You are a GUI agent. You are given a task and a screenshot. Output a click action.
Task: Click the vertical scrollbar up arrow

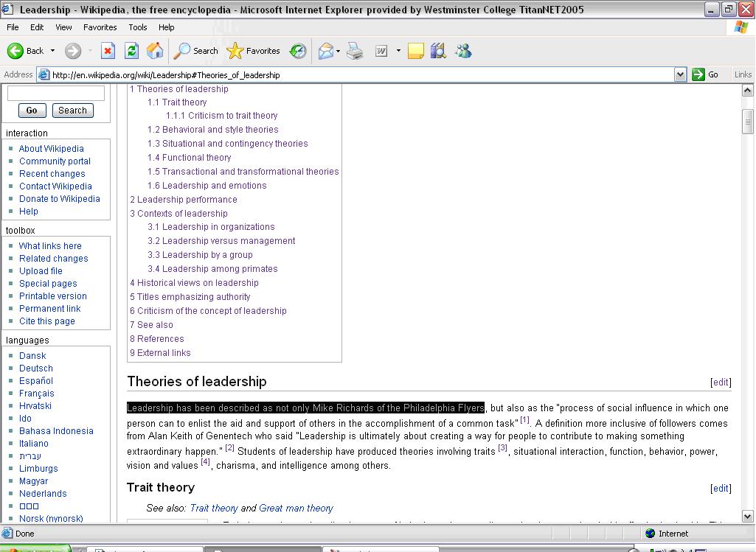point(747,91)
